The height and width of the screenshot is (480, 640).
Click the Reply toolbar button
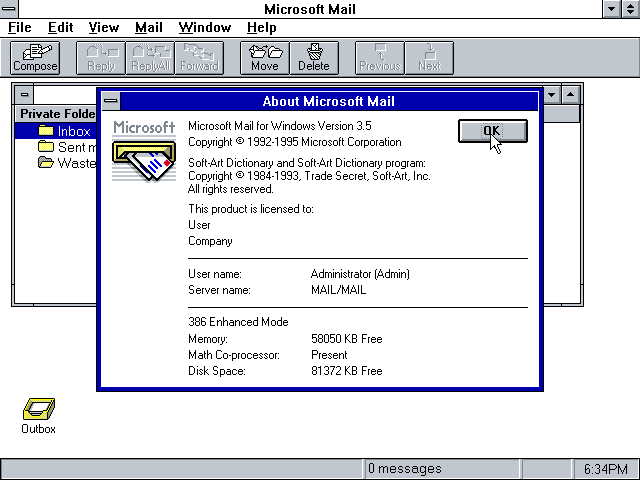[x=101, y=58]
